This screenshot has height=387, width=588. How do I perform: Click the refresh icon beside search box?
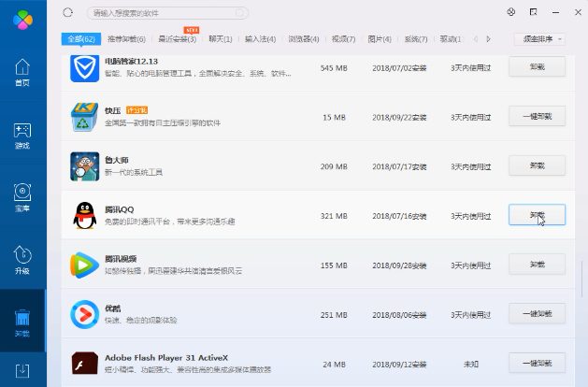click(68, 13)
